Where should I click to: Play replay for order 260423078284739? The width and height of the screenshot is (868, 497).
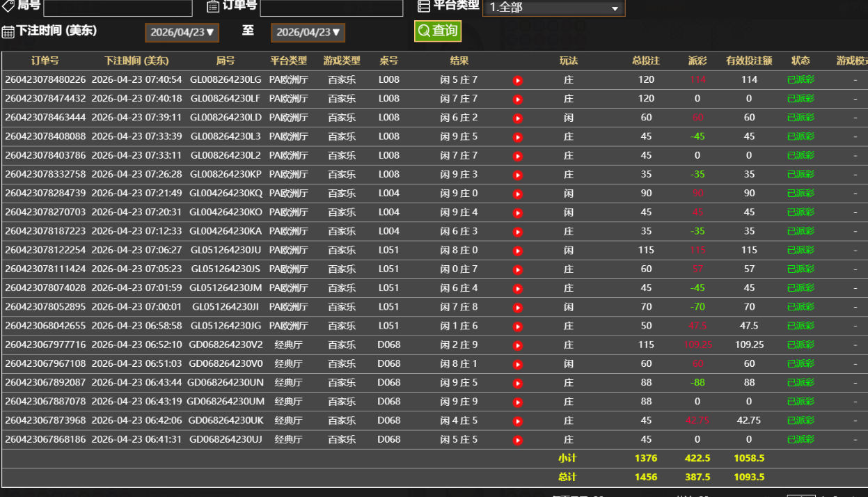tap(518, 194)
